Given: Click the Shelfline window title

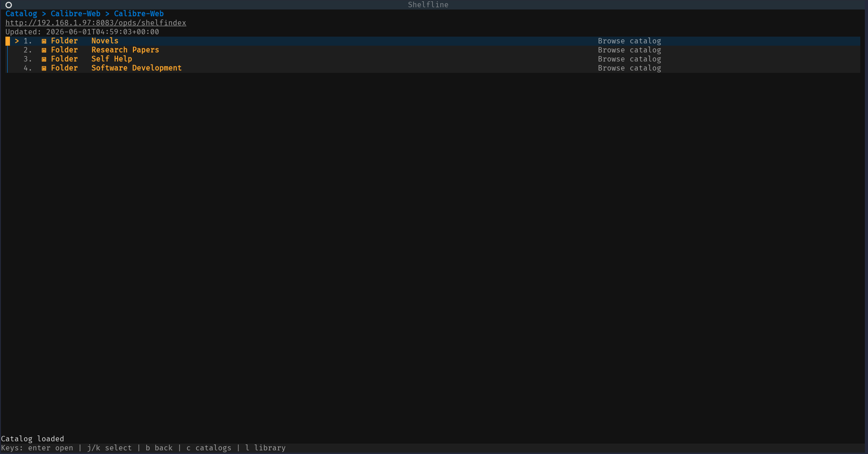Looking at the screenshot, I should coord(428,5).
